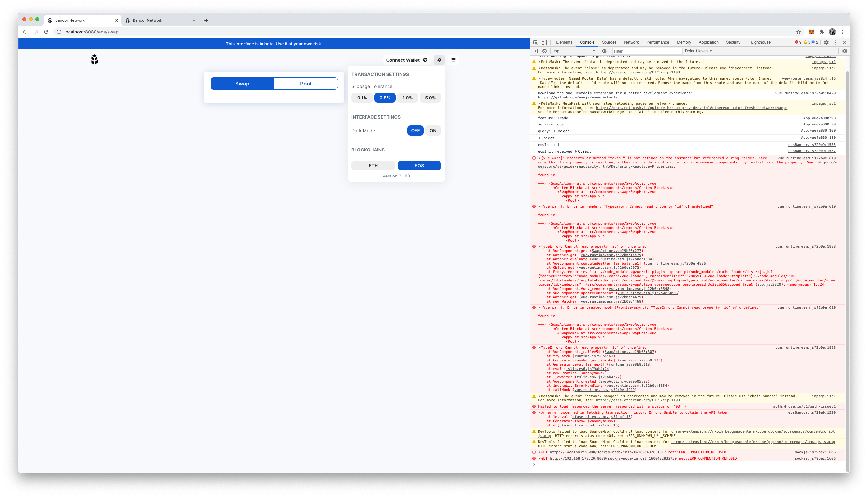This screenshot has width=868, height=497.
Task: Open a new browser tab
Action: (x=206, y=20)
